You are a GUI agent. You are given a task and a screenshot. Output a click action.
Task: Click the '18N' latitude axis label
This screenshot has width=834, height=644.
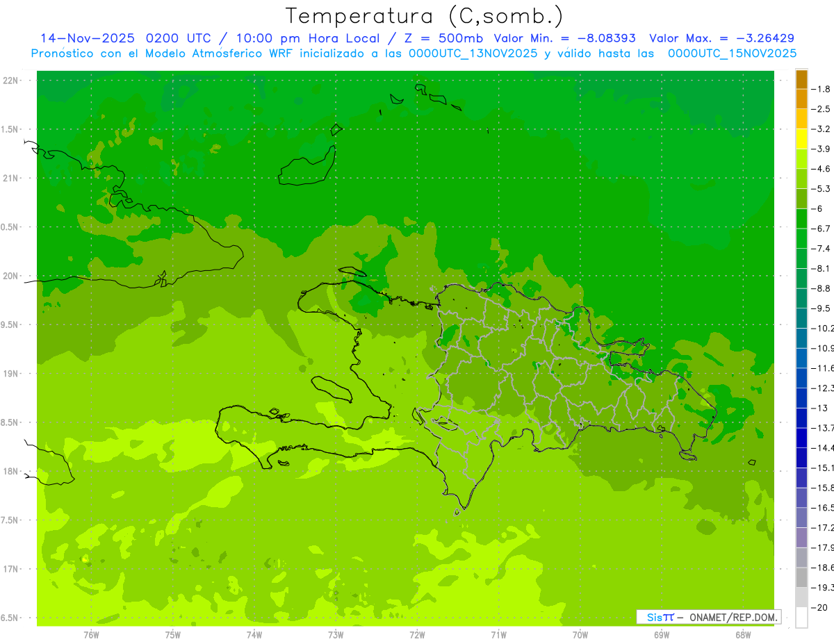tap(11, 471)
